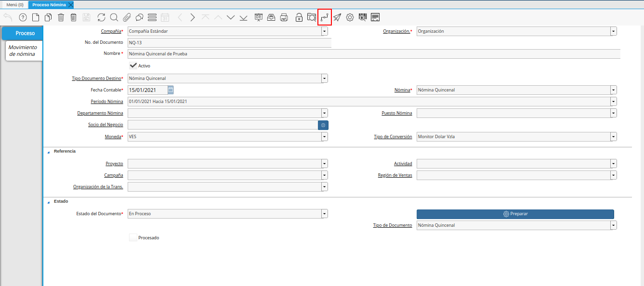Expand the Moneda dropdown
The image size is (644, 286).
click(x=325, y=137)
